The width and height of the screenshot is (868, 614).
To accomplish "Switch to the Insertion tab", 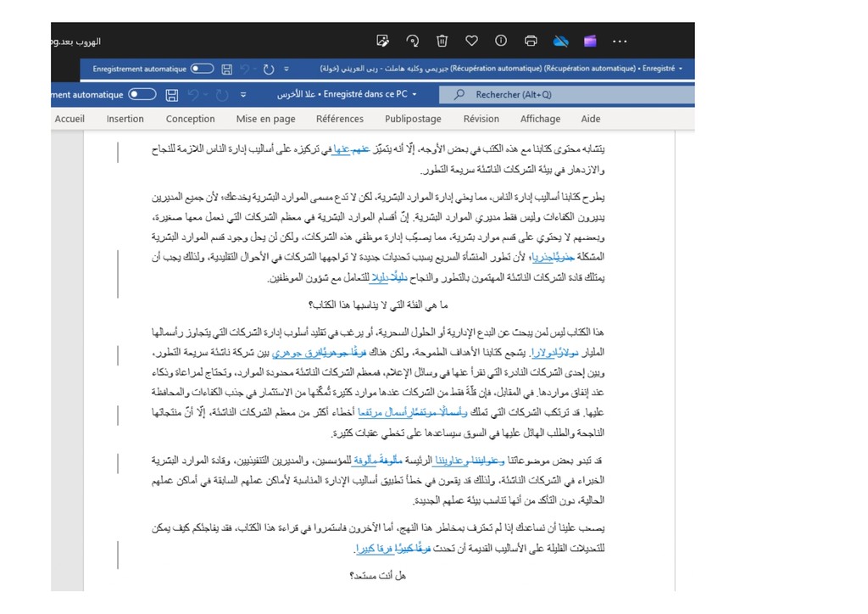I will [x=125, y=119].
